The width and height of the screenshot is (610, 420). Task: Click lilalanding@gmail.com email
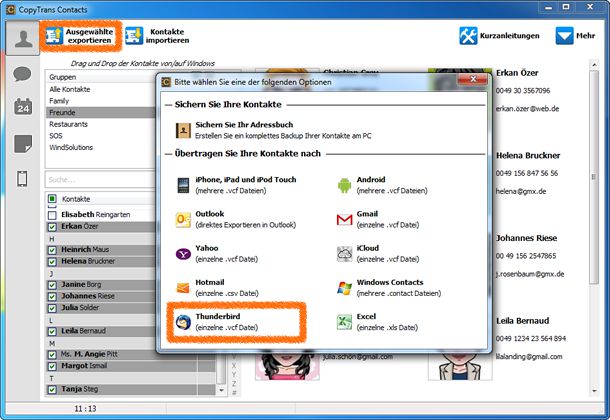click(x=529, y=356)
